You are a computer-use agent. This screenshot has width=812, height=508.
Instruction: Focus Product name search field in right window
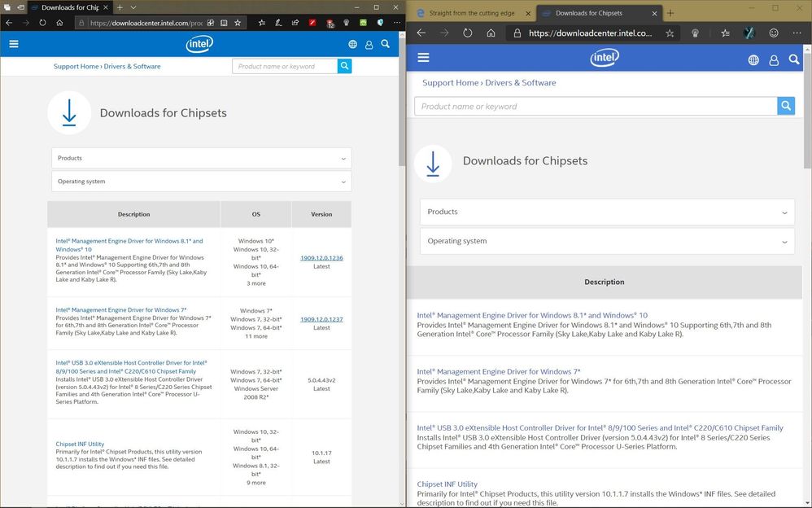point(596,107)
